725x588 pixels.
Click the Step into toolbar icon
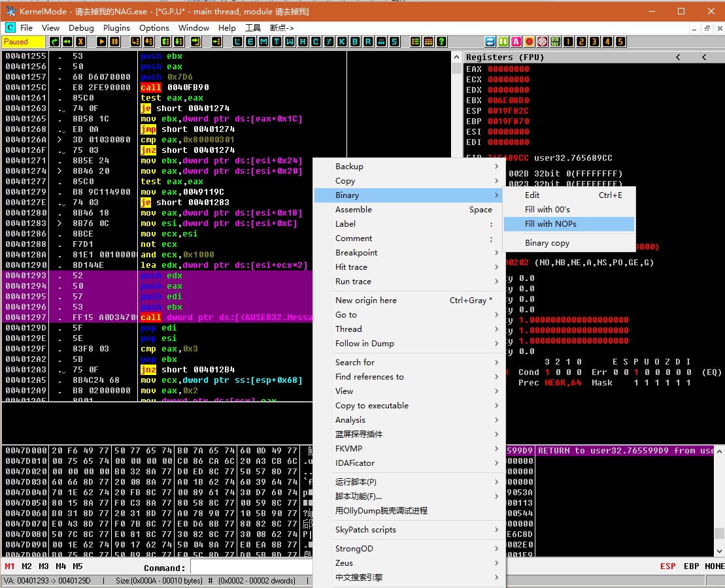pos(135,42)
